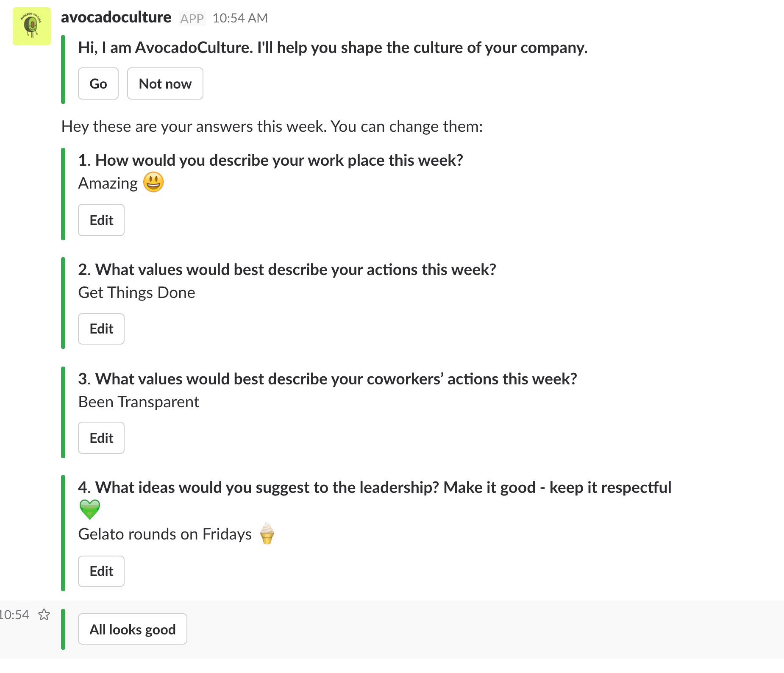
Task: Choose Not now to postpone
Action: click(165, 84)
